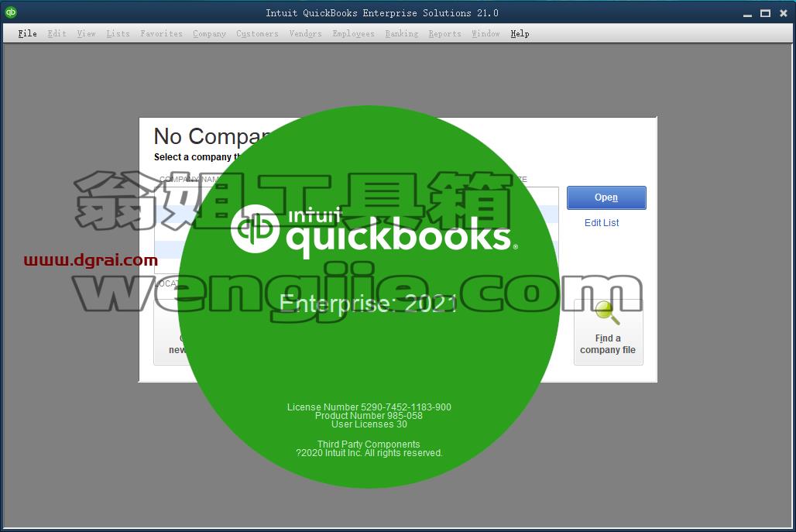Click the QuickBooks icon in the title bar
This screenshot has width=796, height=532.
click(11, 12)
